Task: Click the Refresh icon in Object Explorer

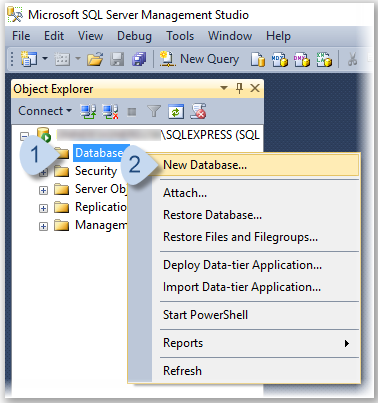Action: pos(176,112)
